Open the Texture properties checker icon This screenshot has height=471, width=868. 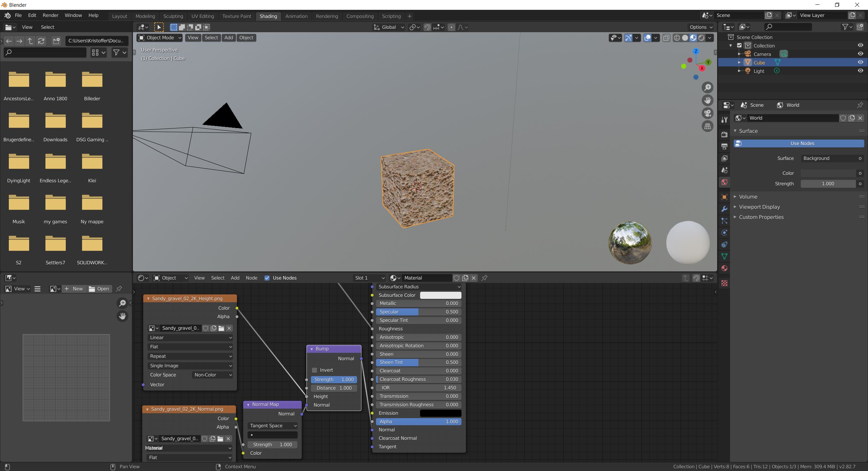[724, 283]
